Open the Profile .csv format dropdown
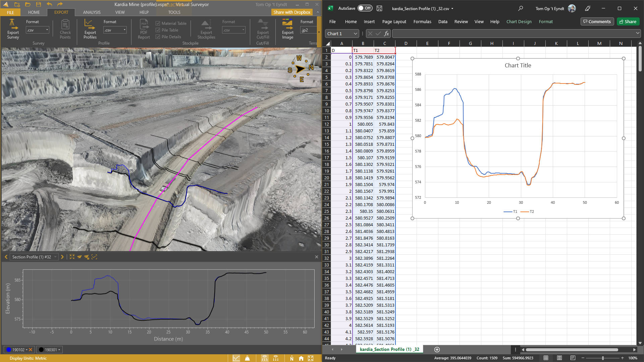This screenshot has width=644, height=362. 115,30
